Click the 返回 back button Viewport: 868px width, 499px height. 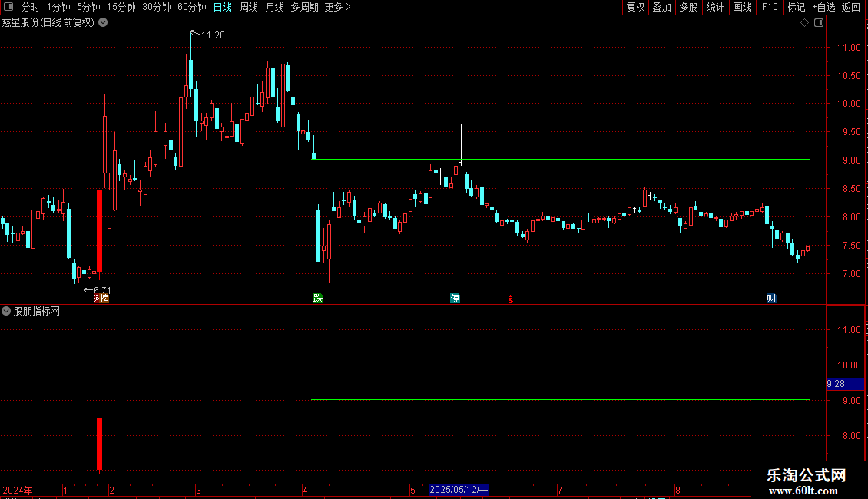pyautogui.click(x=851, y=7)
